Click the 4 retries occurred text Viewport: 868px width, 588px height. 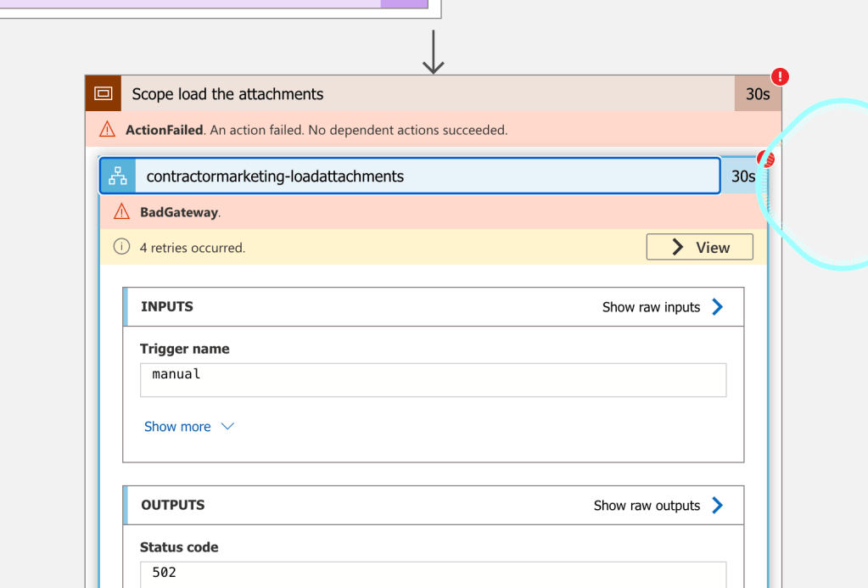pos(192,248)
